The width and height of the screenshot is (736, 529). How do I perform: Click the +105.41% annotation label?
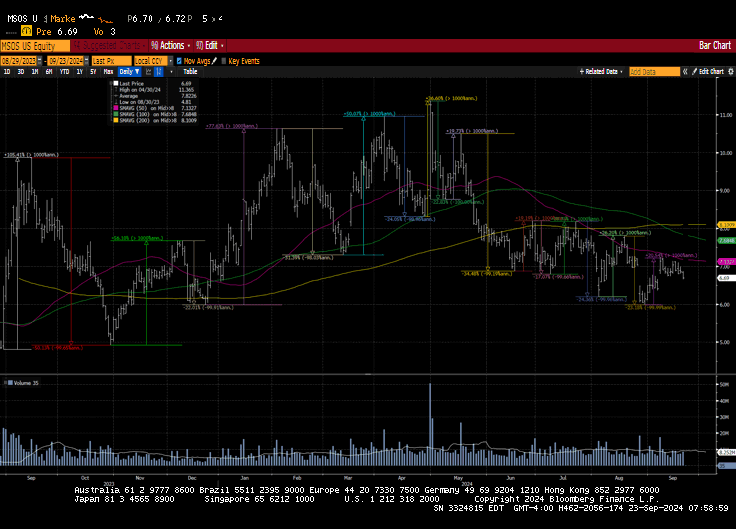tap(31, 154)
